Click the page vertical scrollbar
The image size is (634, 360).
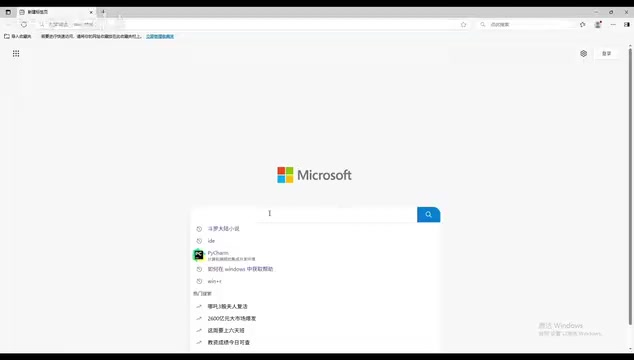tap(630, 186)
